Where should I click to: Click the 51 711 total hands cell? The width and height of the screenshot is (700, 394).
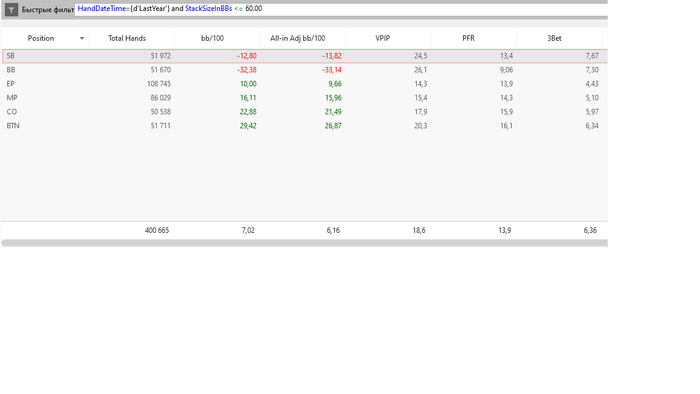pyautogui.click(x=161, y=126)
